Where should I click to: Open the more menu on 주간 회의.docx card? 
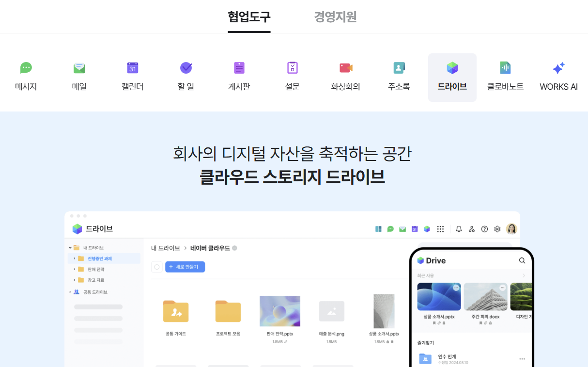(x=503, y=288)
